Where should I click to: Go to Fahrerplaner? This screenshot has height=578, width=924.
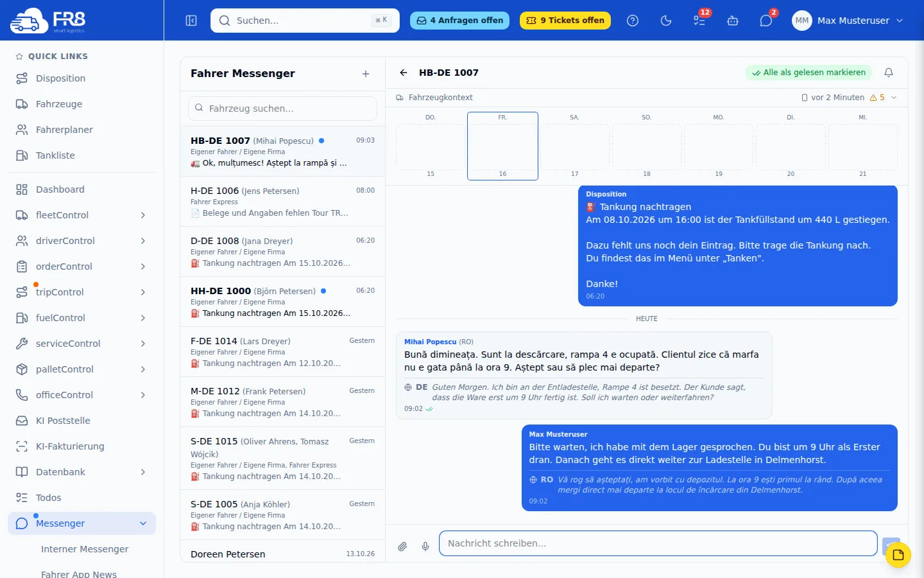(x=81, y=130)
